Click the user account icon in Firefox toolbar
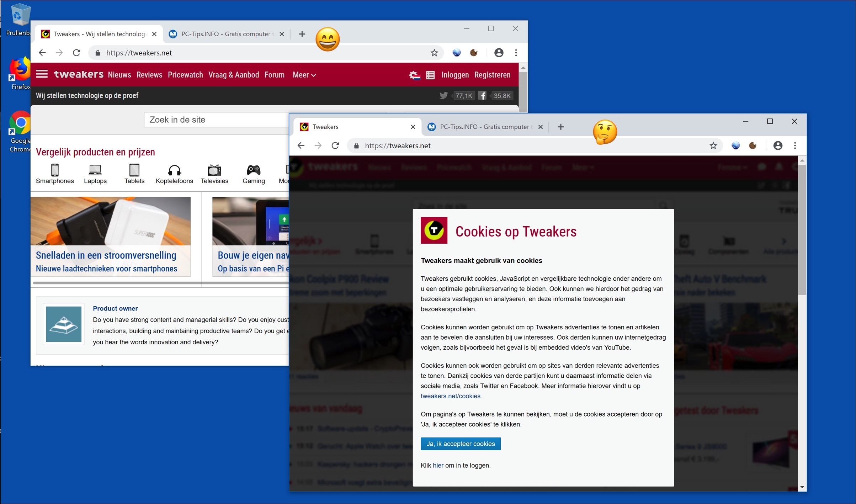 click(x=499, y=53)
